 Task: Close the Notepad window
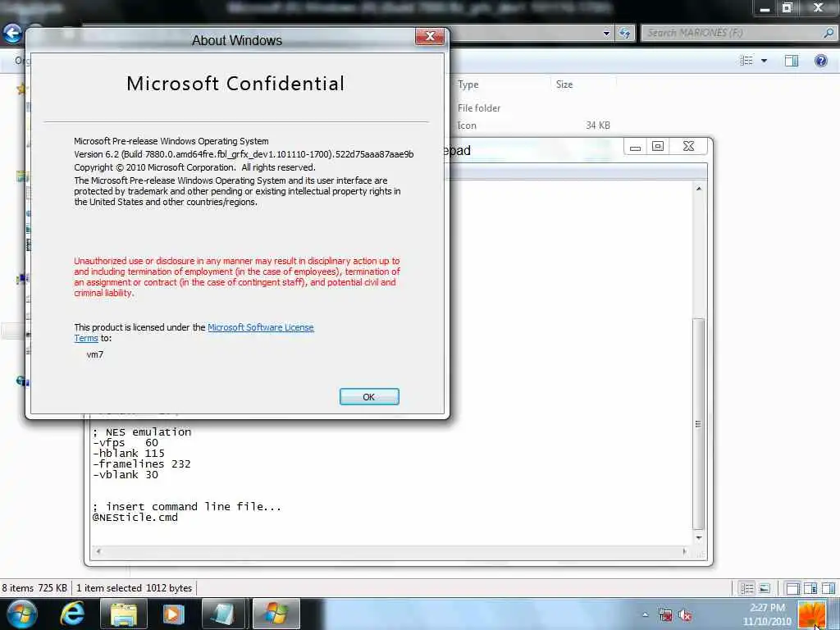pos(689,146)
